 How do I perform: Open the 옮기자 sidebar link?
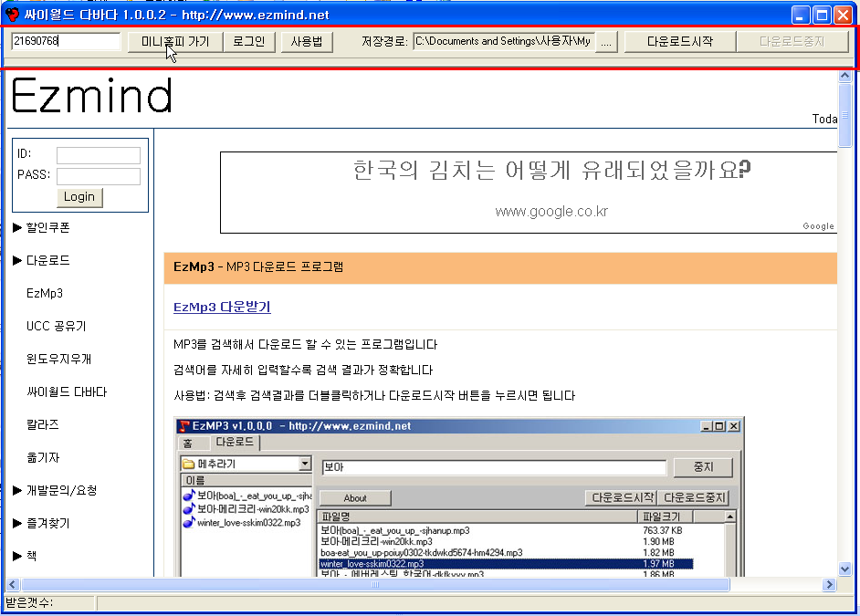pos(43,457)
